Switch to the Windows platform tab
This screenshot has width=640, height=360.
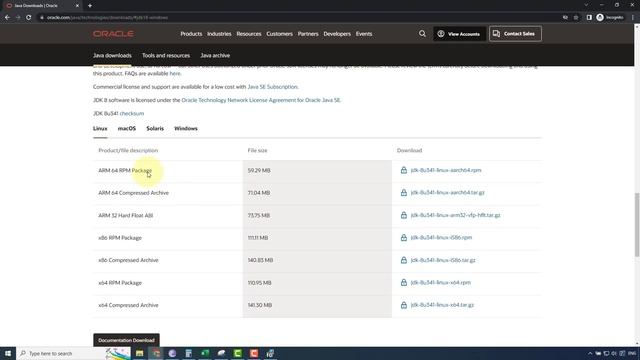186,129
